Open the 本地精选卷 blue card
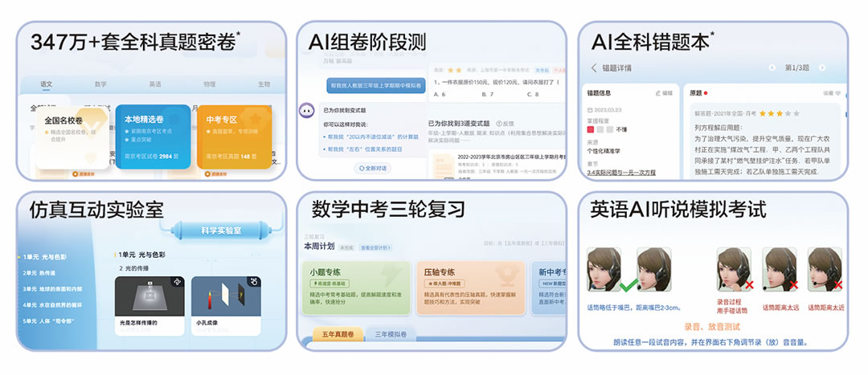This screenshot has height=375, width=868. point(153,137)
